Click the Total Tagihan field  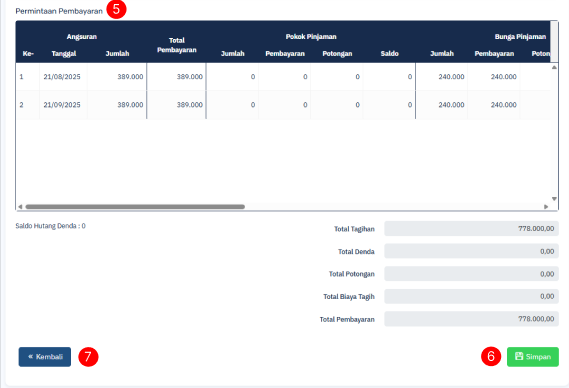click(x=471, y=229)
